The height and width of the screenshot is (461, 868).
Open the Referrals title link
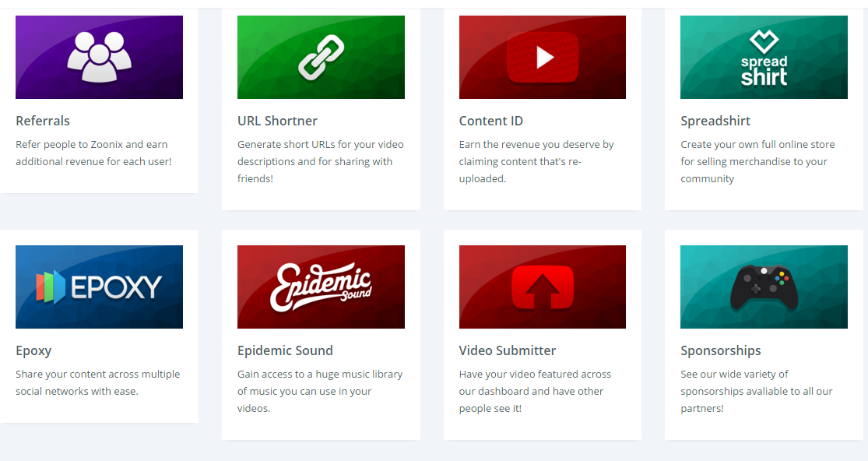pyautogui.click(x=43, y=121)
